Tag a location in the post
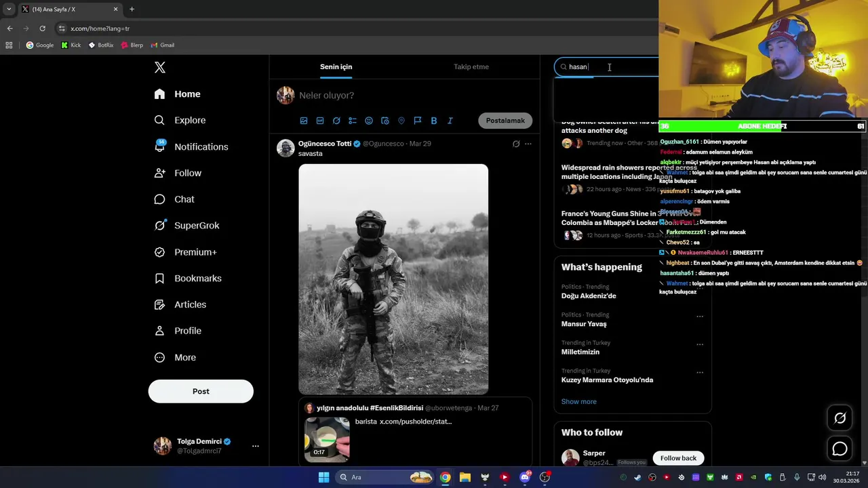 click(401, 121)
